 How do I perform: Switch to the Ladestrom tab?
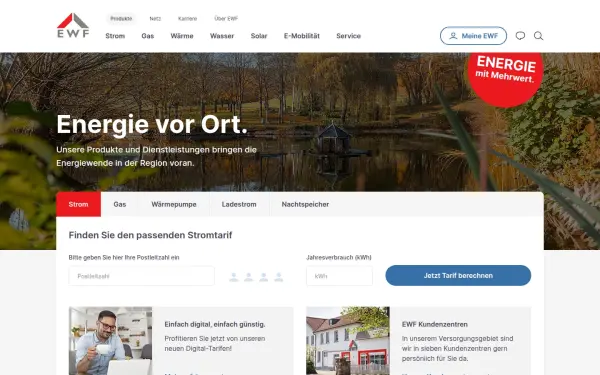coord(239,204)
